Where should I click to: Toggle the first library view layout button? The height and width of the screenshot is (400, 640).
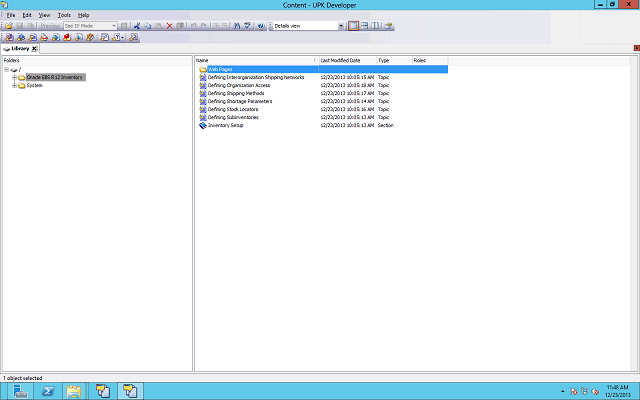coord(354,25)
